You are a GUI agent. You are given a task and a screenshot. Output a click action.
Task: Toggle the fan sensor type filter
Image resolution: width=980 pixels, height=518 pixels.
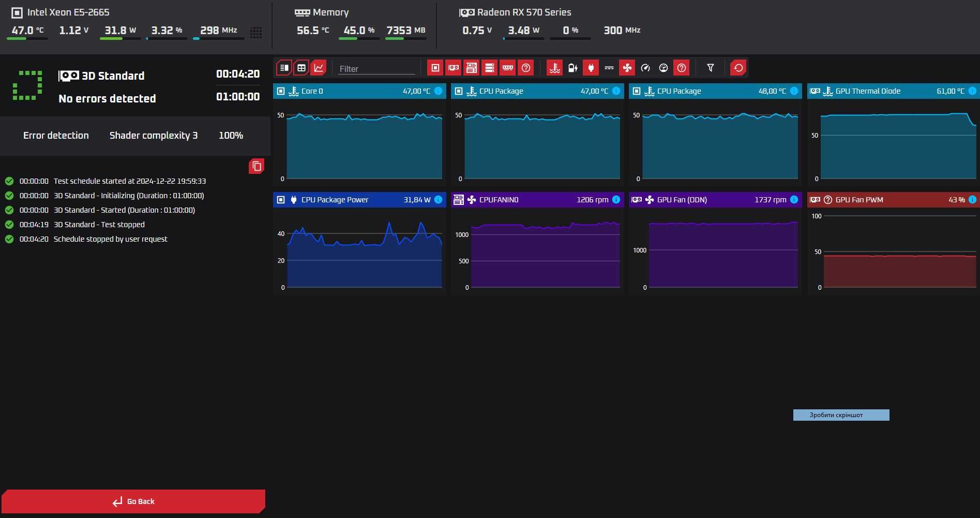pos(627,68)
